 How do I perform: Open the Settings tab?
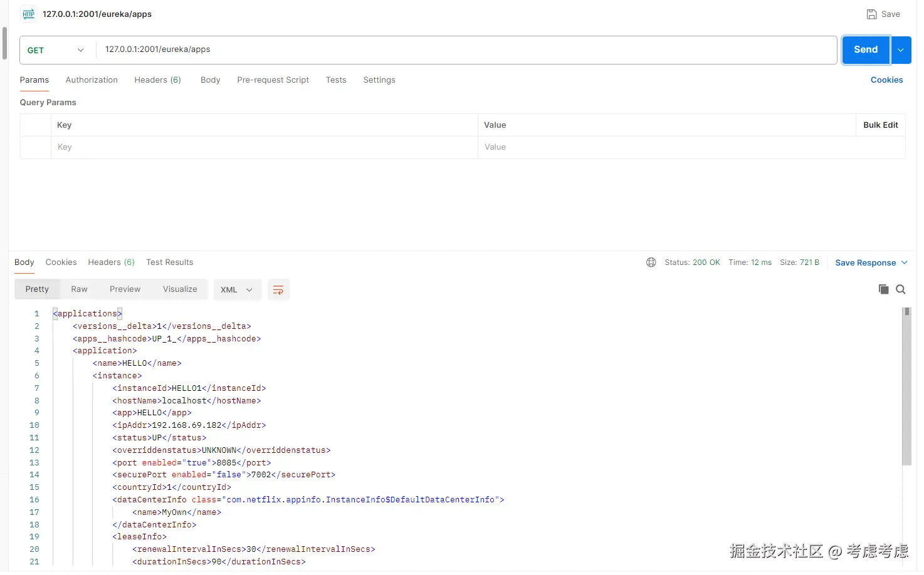tap(379, 80)
